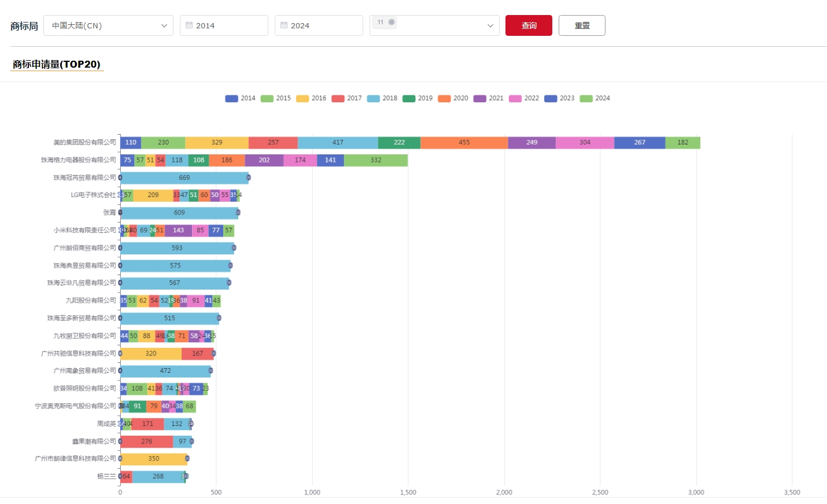Click the 2020 orange legend color swatch
The width and height of the screenshot is (827, 504).
[444, 98]
